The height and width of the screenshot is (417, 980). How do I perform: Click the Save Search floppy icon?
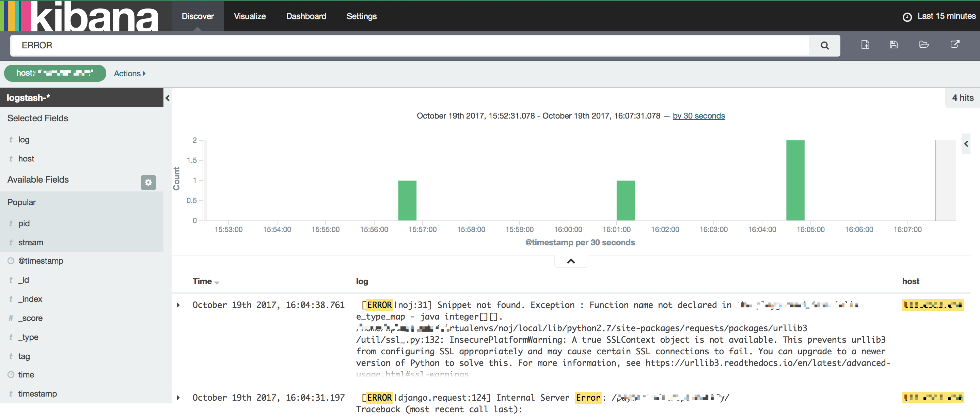pyautogui.click(x=894, y=45)
